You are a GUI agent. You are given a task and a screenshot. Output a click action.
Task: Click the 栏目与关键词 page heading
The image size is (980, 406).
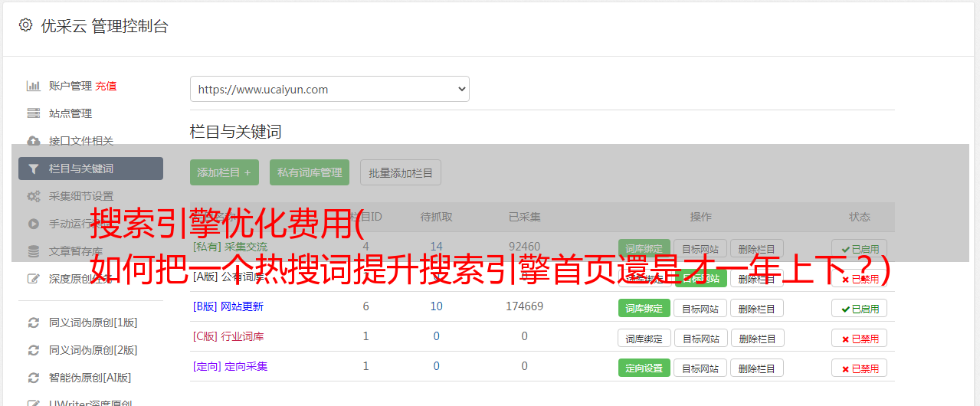point(236,132)
